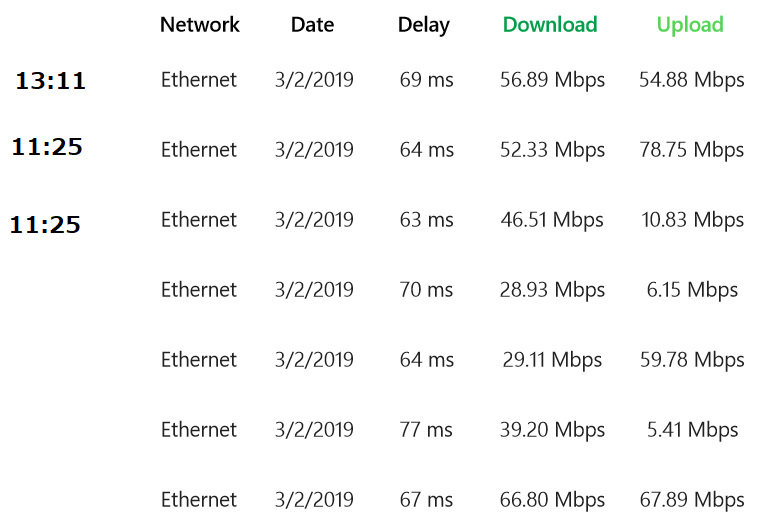Select the 5.41 Mbps upload value
This screenshot has width=778, height=530.
692,430
